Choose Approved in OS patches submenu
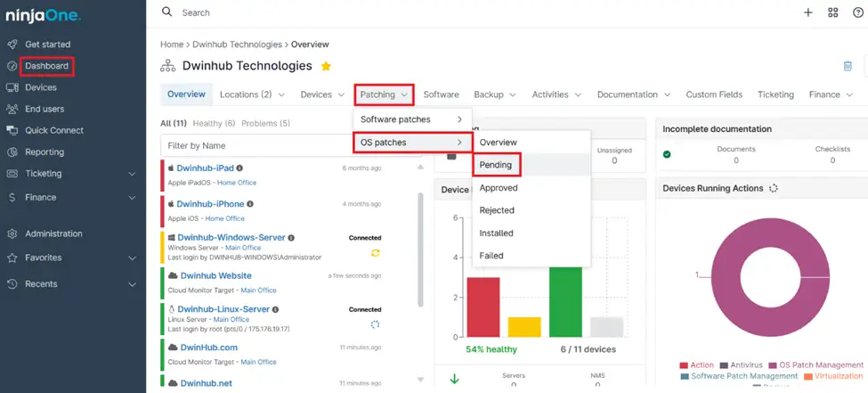This screenshot has width=868, height=393. [x=531, y=188]
